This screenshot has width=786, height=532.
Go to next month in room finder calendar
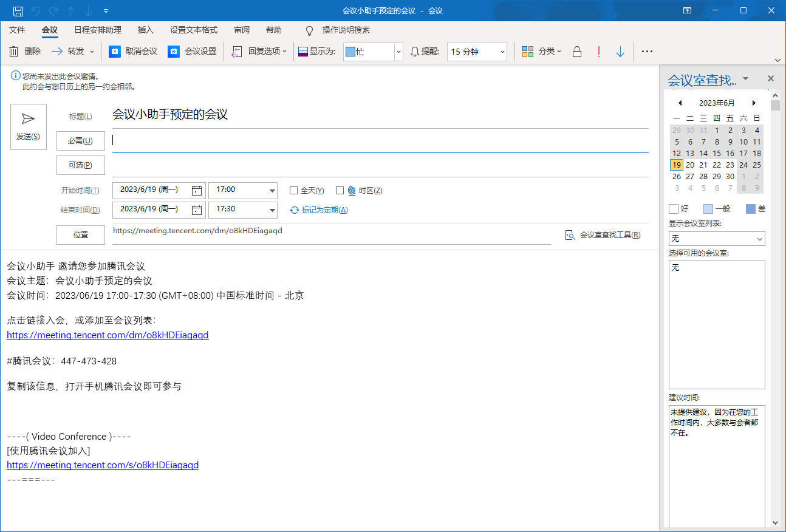pyautogui.click(x=754, y=103)
